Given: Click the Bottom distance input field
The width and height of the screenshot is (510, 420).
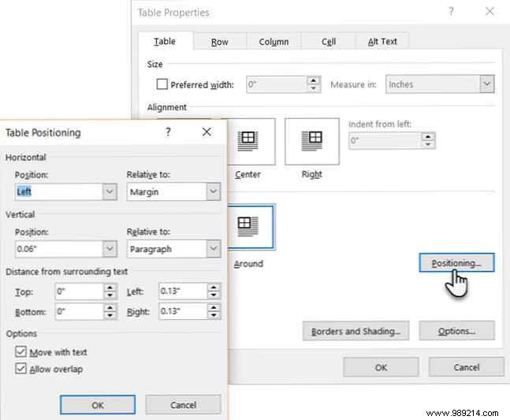Looking at the screenshot, I should (x=80, y=311).
